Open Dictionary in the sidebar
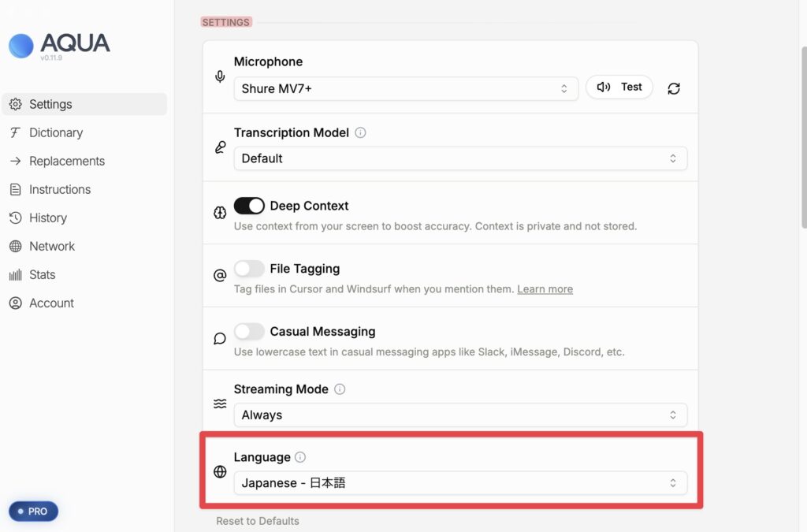Image resolution: width=807 pixels, height=532 pixels. point(56,132)
